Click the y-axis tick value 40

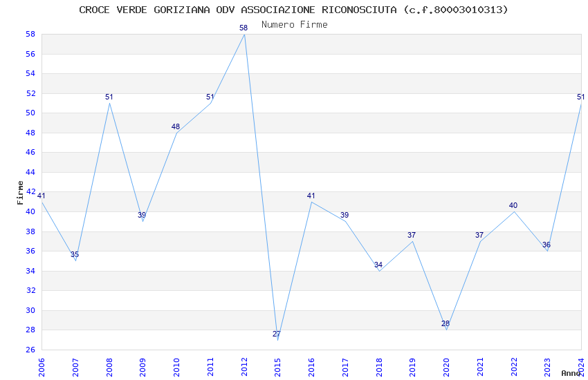pos(30,211)
